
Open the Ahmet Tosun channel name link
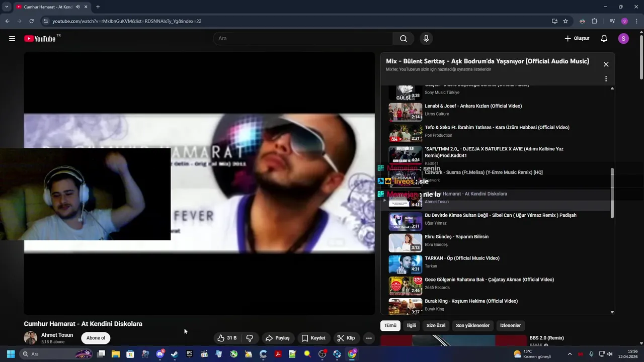(x=57, y=335)
